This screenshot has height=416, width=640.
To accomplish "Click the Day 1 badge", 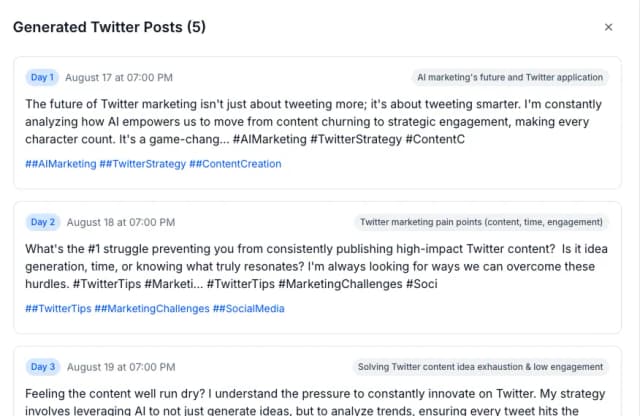I will point(44,77).
